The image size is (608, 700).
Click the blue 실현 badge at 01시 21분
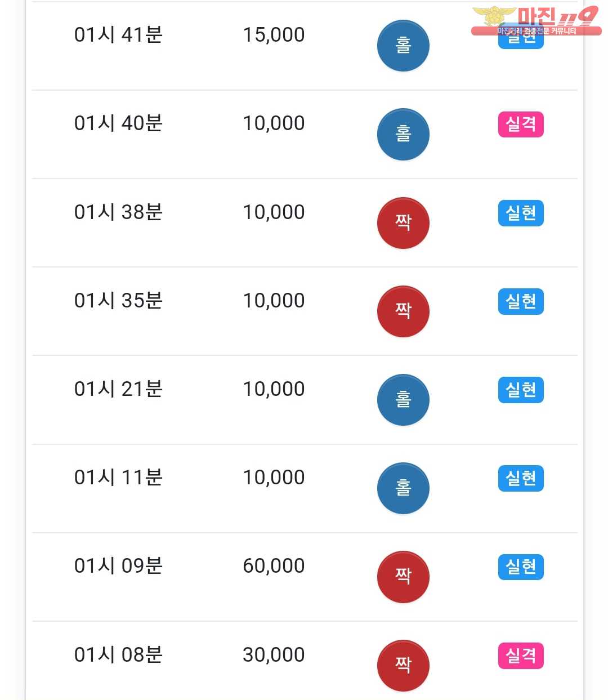pyautogui.click(x=521, y=390)
